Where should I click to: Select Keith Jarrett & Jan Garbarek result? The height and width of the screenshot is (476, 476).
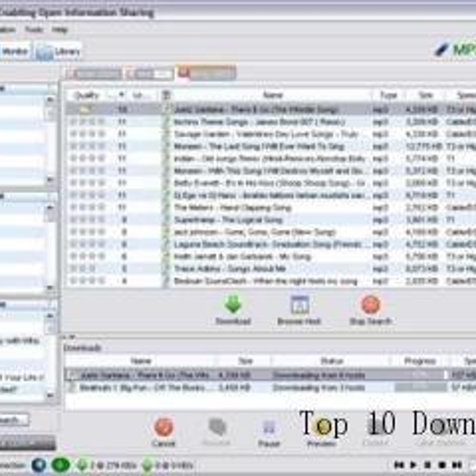pos(270,256)
